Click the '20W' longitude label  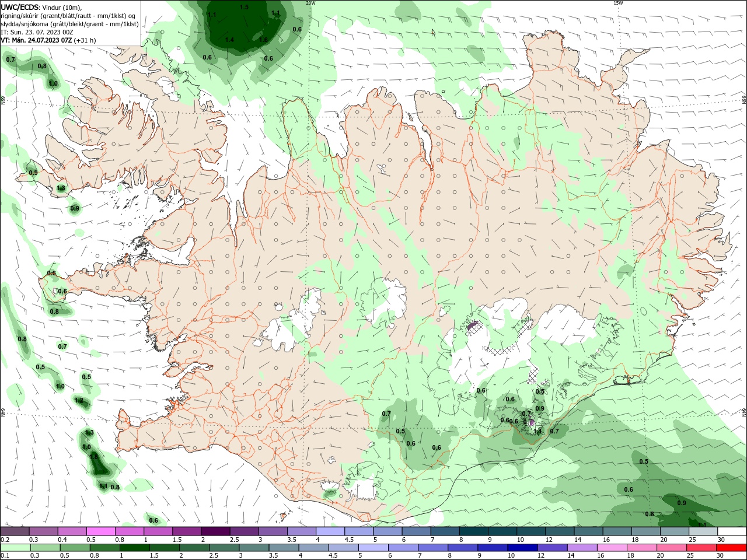click(x=310, y=3)
